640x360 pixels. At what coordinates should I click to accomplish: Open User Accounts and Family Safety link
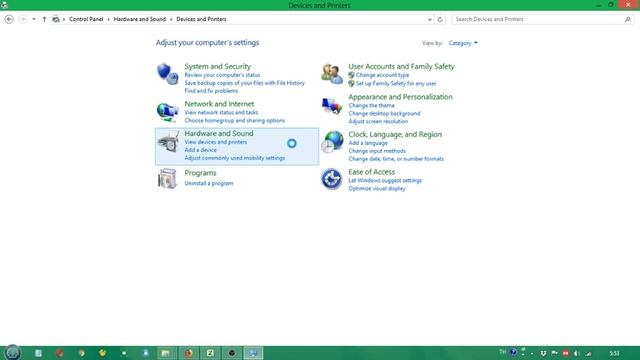coord(401,66)
